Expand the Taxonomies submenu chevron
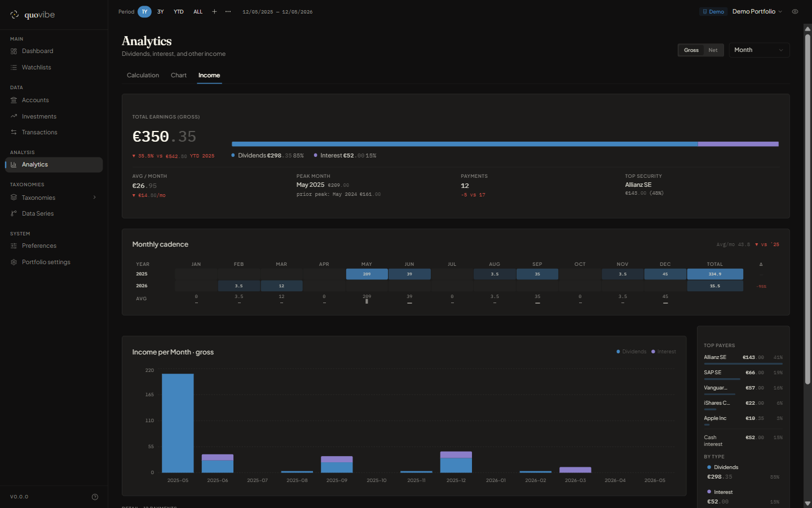The height and width of the screenshot is (508, 812). click(95, 198)
